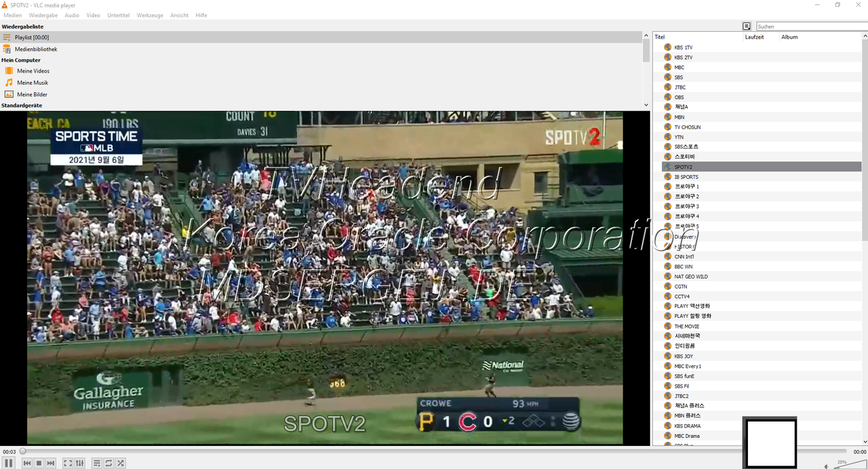Image resolution: width=868 pixels, height=469 pixels.
Task: Open the Werkzeuge menu
Action: 150,15
